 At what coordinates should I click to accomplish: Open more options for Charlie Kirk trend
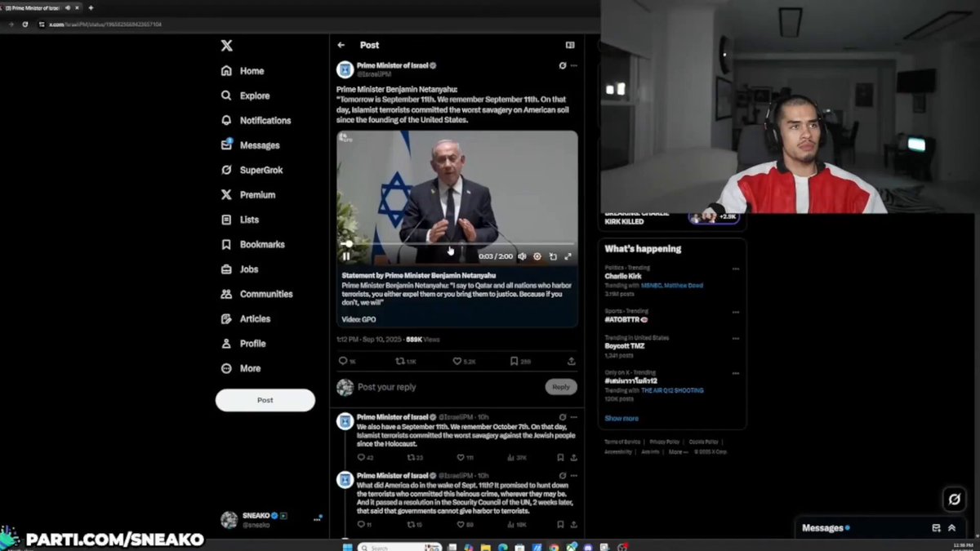tap(736, 269)
